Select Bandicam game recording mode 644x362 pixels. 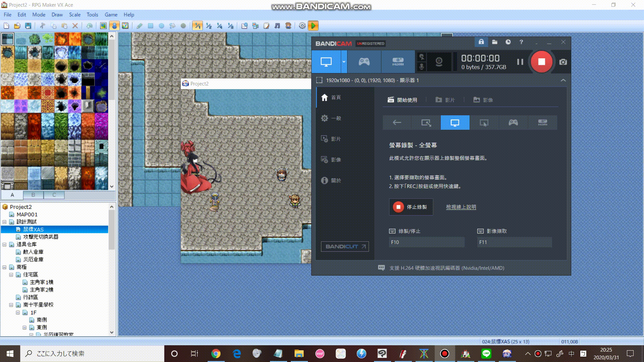(x=364, y=62)
